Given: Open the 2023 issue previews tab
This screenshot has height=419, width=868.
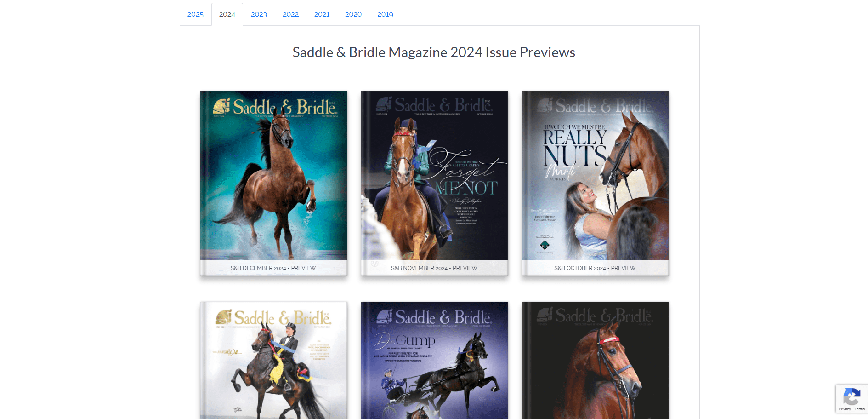Looking at the screenshot, I should pyautogui.click(x=259, y=14).
